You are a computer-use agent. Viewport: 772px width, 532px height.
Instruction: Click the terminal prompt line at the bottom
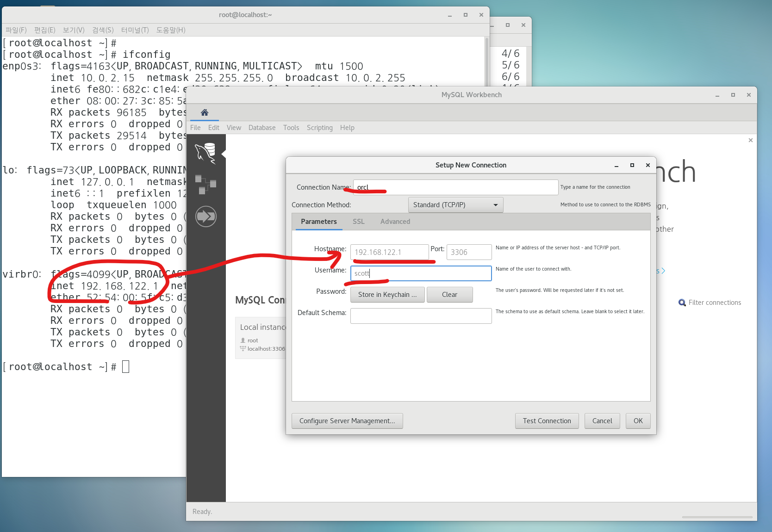pyautogui.click(x=66, y=367)
